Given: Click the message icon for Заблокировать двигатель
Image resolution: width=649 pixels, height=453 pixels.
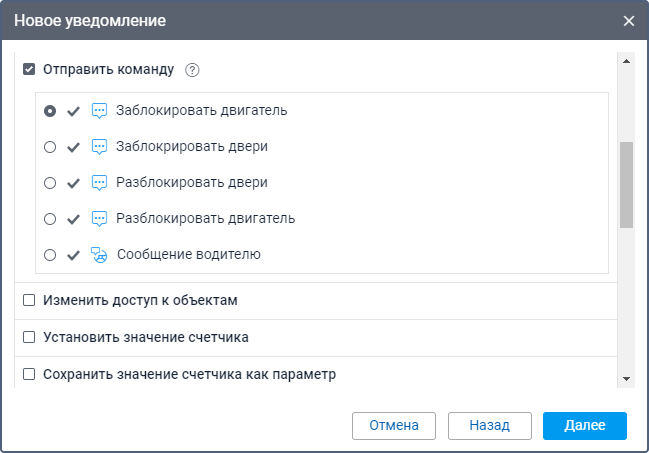Looking at the screenshot, I should point(99,111).
